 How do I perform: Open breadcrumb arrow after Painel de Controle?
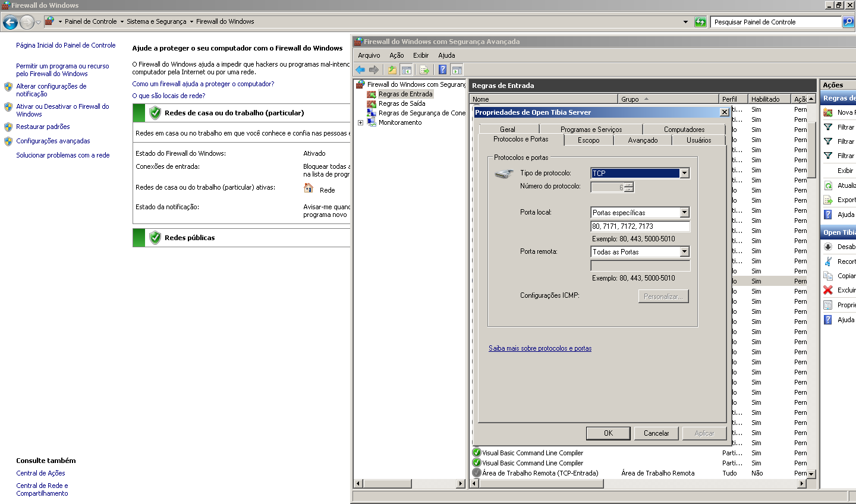pos(122,21)
